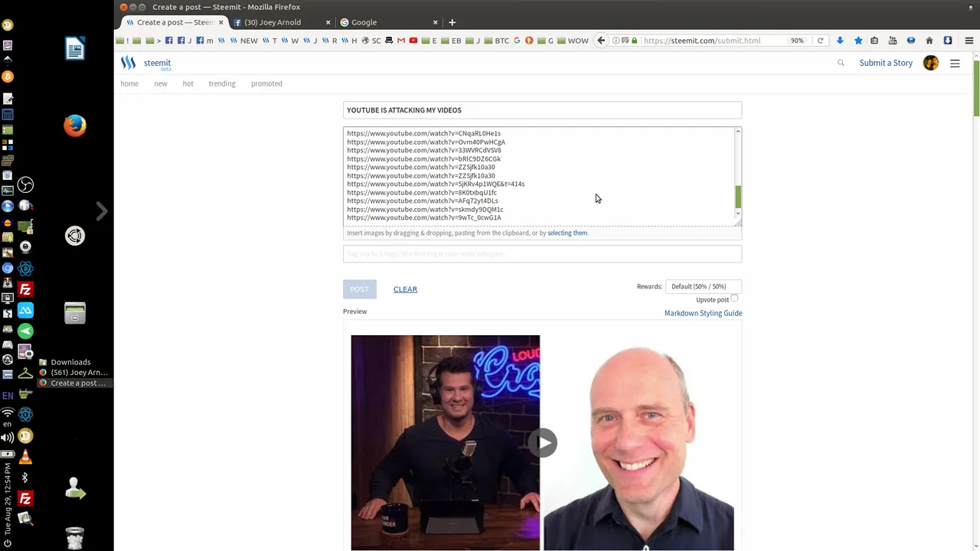The image size is (980, 551).
Task: Select the '(561) Joey Arn...' window entry
Action: pyautogui.click(x=73, y=373)
